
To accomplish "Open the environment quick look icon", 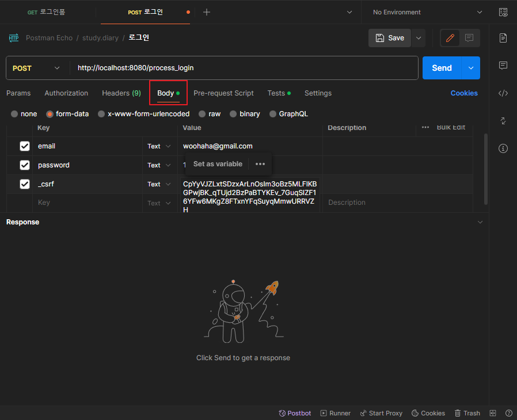I will [503, 12].
